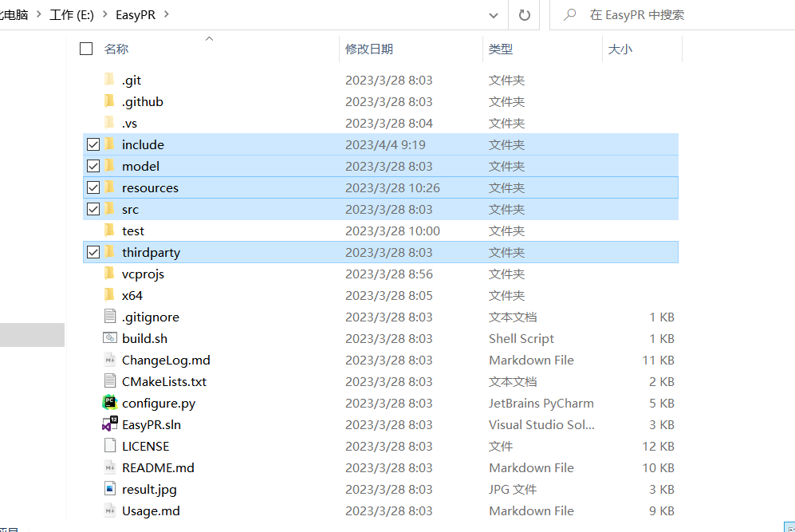Click the search magnifier icon
The width and height of the screenshot is (795, 532).
point(570,14)
